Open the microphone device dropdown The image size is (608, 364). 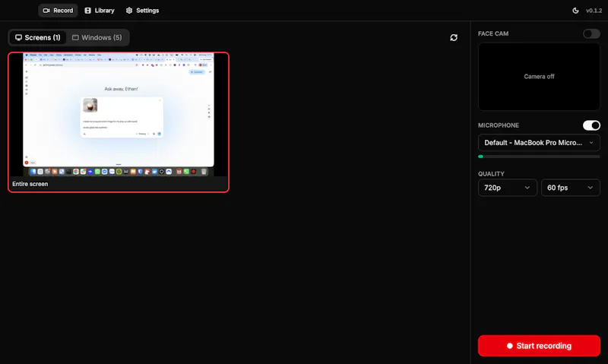pos(539,143)
